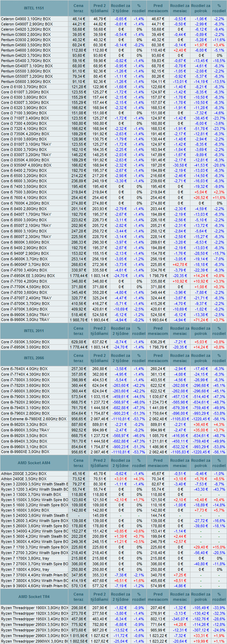Select the +4,28 € cell in Threadripper 2950X row

[x=180, y=624]
